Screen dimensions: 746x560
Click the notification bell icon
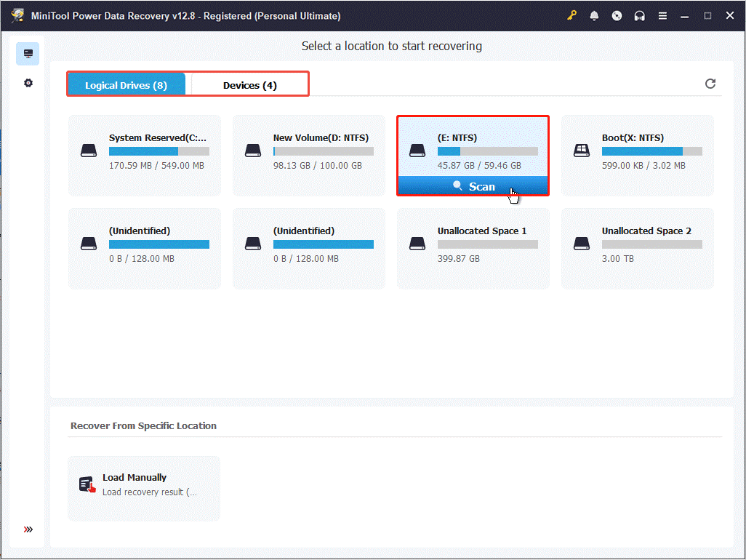(594, 15)
